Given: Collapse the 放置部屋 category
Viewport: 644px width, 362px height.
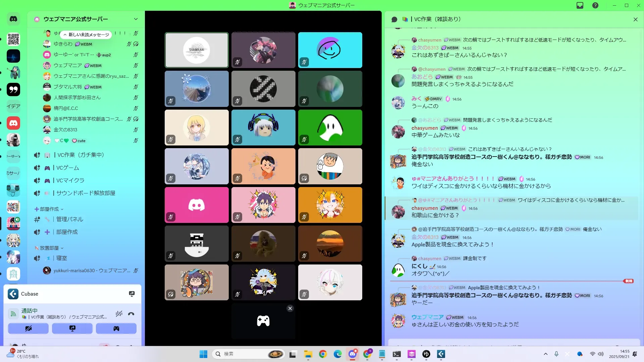Looking at the screenshot, I should [49, 248].
